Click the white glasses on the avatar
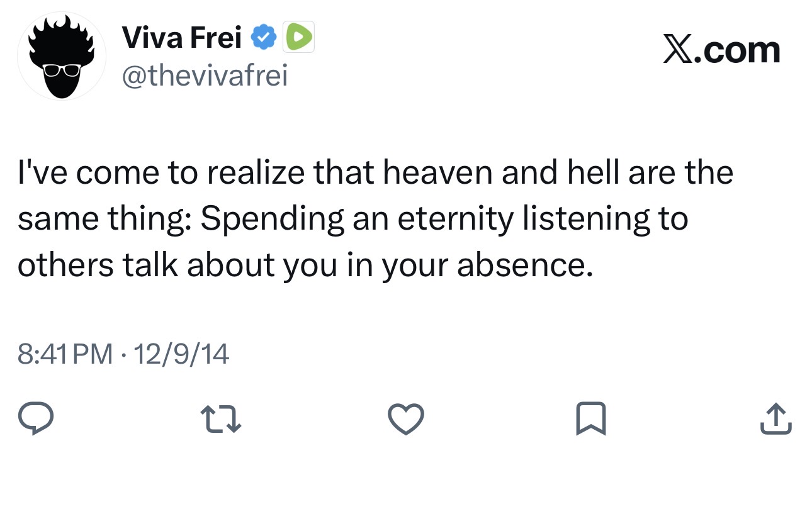 62,69
